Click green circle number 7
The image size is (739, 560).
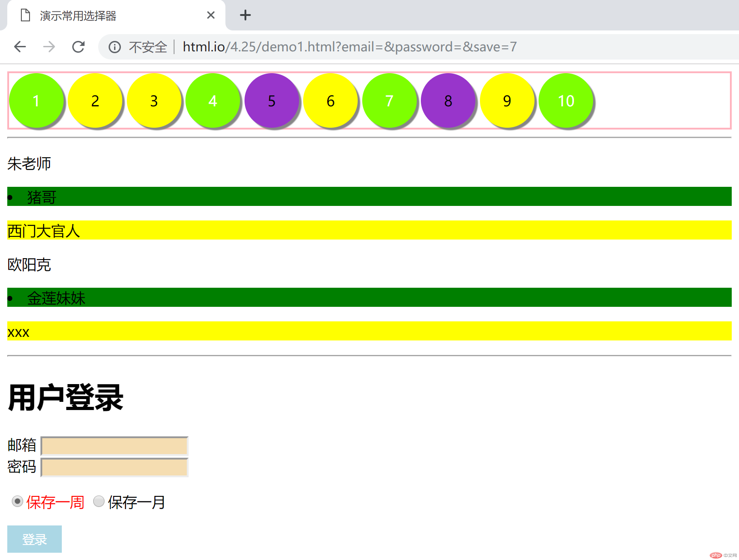tap(389, 100)
